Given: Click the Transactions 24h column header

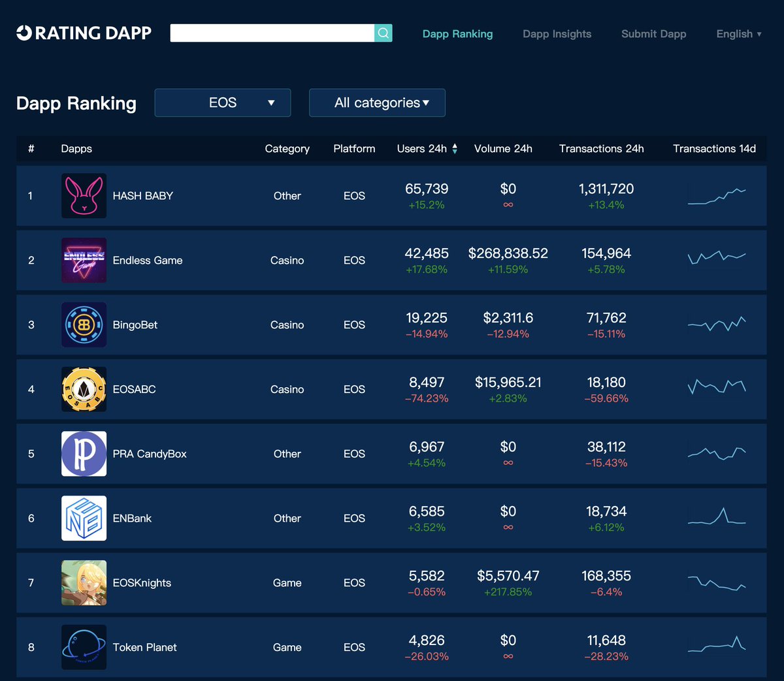Looking at the screenshot, I should 601,149.
